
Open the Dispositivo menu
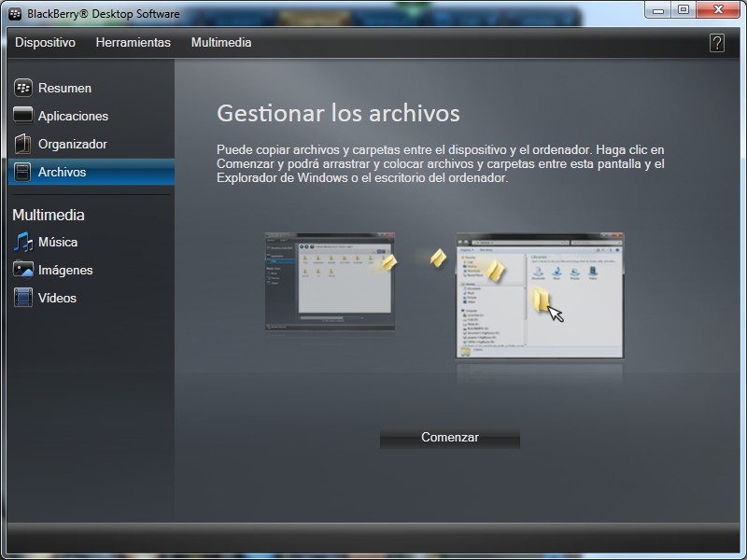[x=45, y=42]
